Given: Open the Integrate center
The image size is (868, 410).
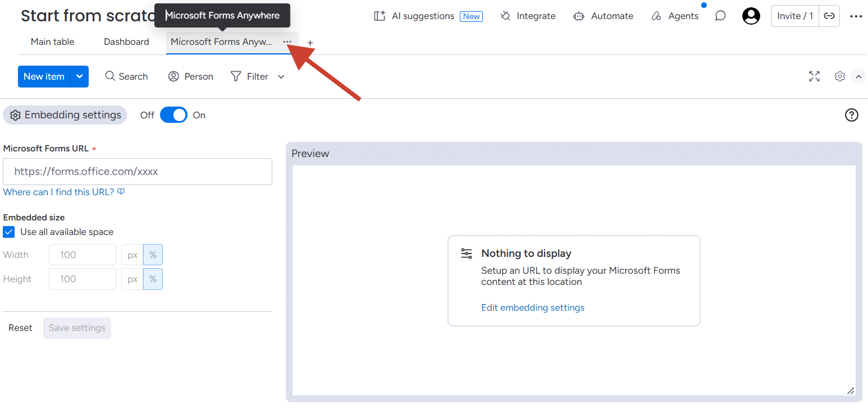Looking at the screenshot, I should click(x=528, y=16).
